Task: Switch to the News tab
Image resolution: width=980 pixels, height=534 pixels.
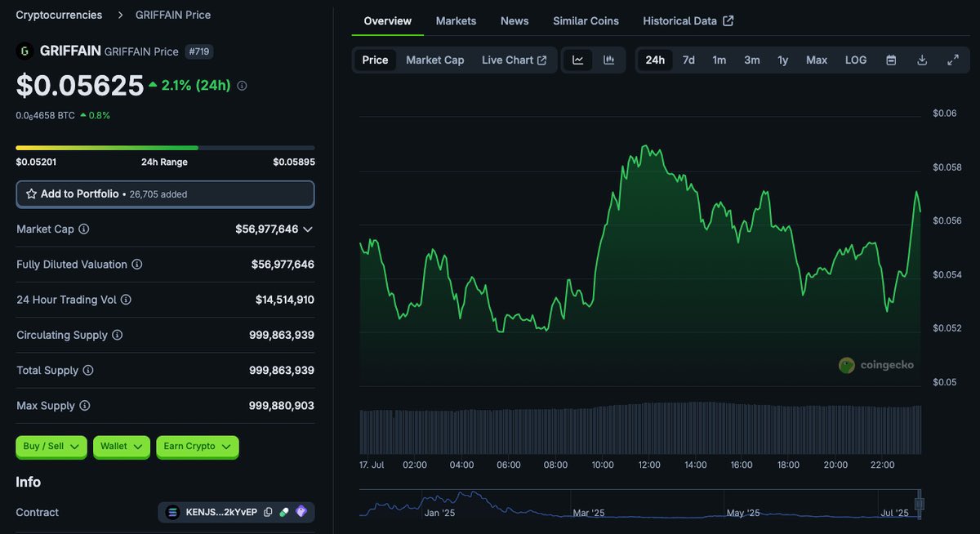Action: [x=514, y=20]
